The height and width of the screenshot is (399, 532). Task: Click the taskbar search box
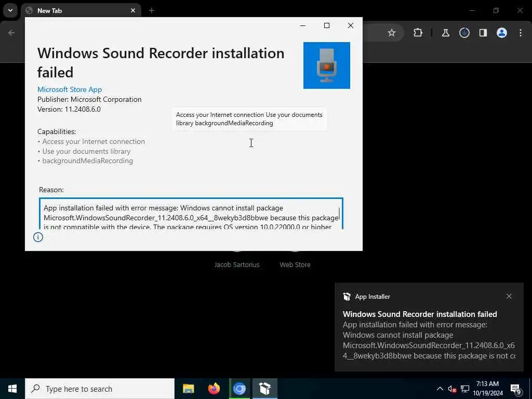100,389
